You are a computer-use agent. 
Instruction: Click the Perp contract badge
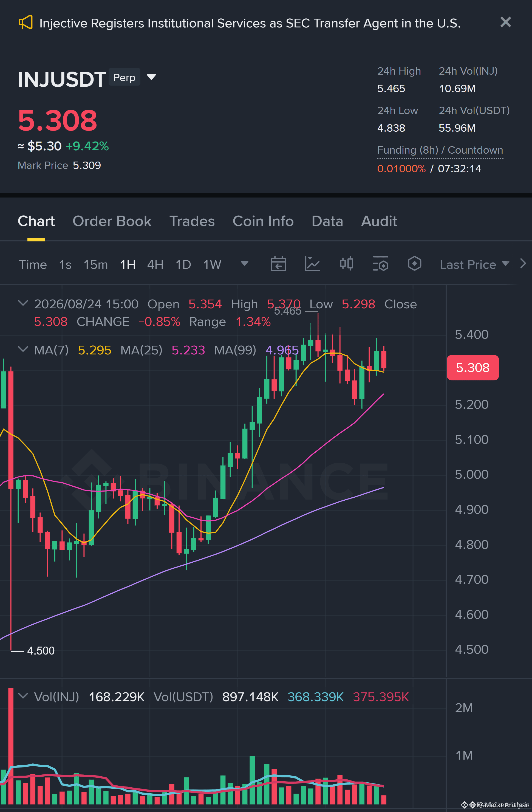[124, 77]
